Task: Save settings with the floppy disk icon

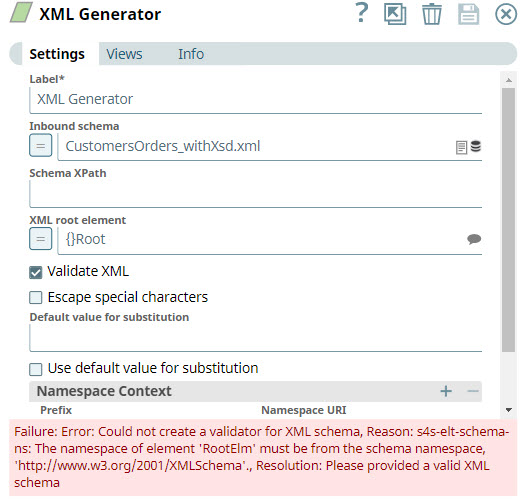Action: pos(469,14)
